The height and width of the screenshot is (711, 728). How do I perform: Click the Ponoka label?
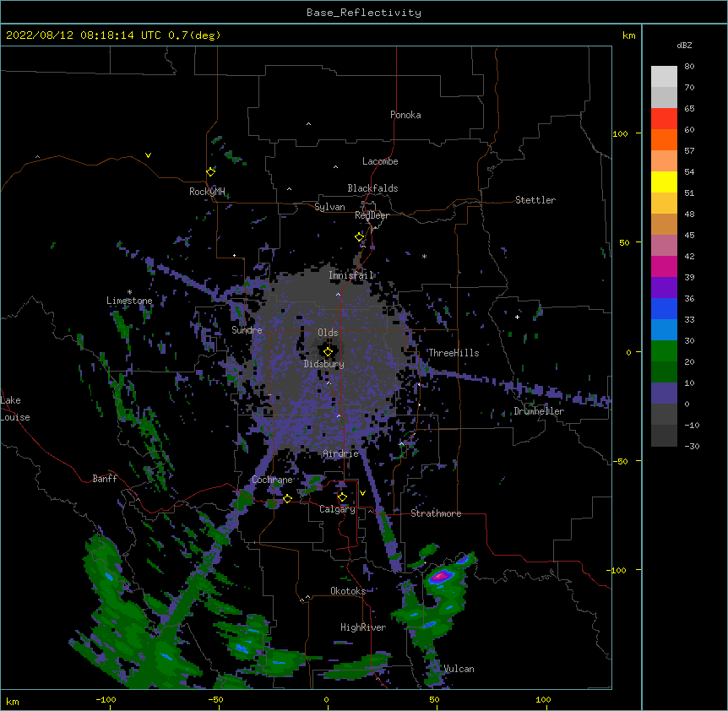click(405, 115)
